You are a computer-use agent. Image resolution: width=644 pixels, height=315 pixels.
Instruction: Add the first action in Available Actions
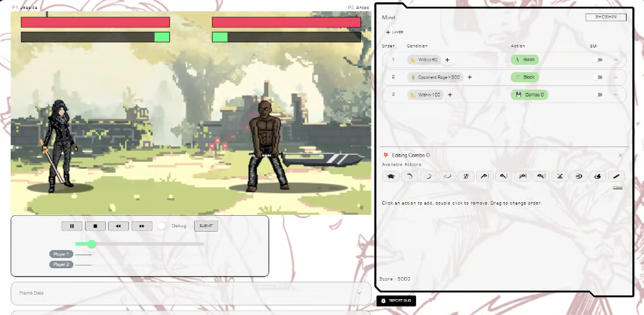tap(391, 176)
